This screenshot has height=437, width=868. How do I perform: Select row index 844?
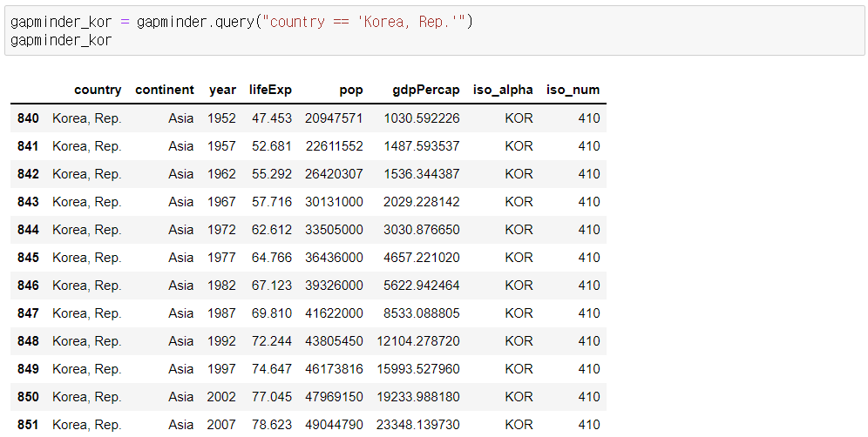pos(28,230)
